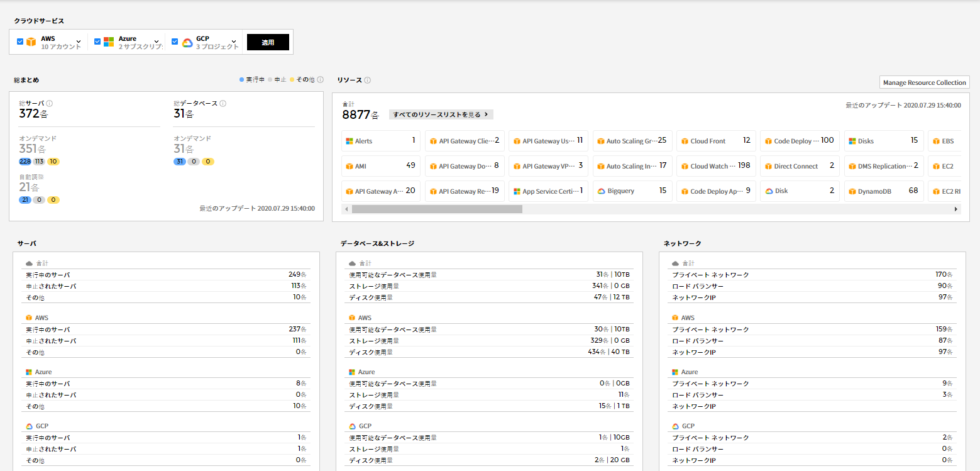Click the info icon beside リソース heading

click(x=368, y=80)
